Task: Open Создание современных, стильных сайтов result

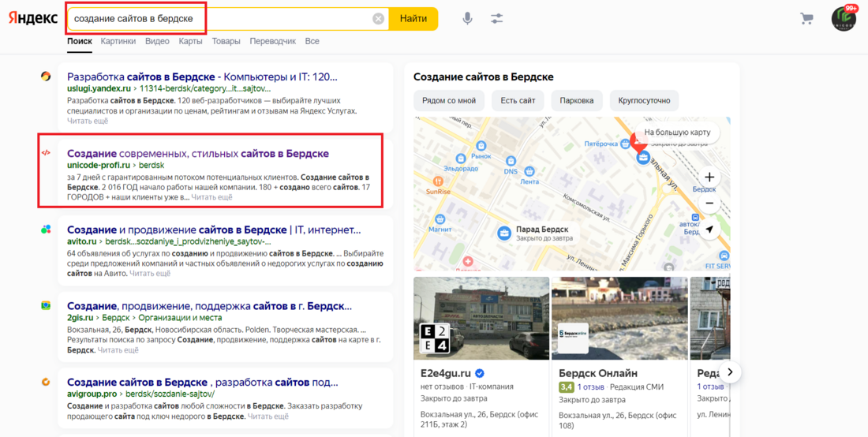Action: point(197,153)
